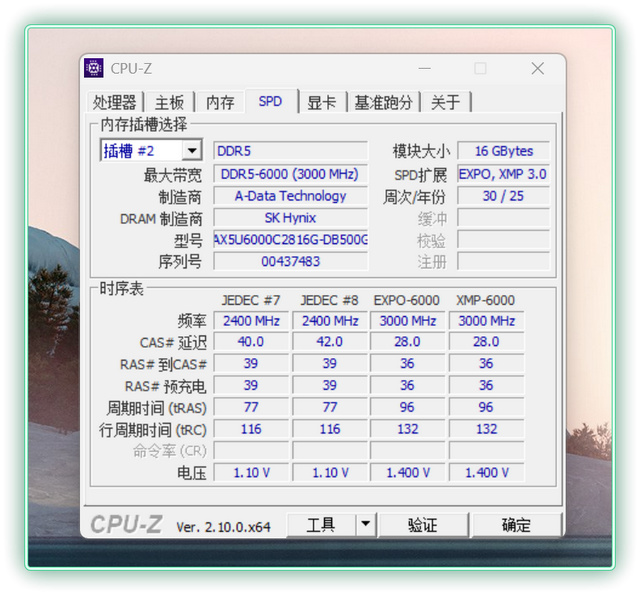Expand the 插槽 #2 slot dropdown
Viewport: 640px width, 595px height.
coord(192,151)
